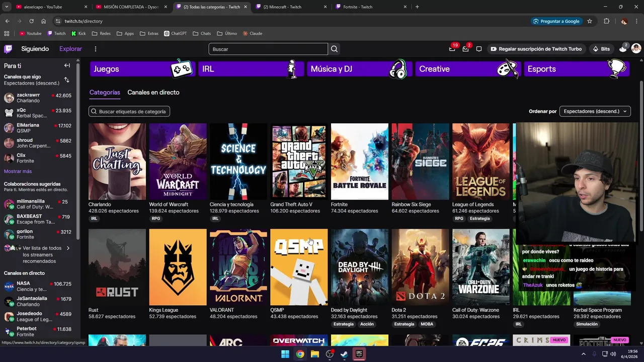
Task: Open the Juegos category banner
Action: (x=142, y=69)
